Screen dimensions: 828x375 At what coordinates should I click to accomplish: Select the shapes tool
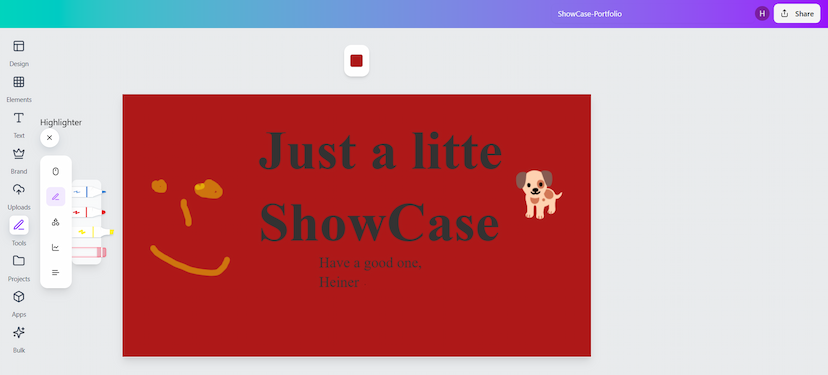click(55, 222)
